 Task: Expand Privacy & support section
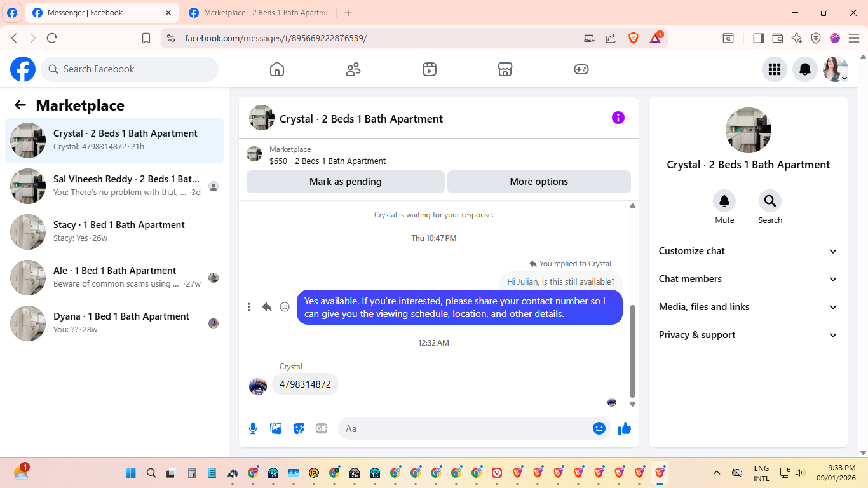(749, 335)
